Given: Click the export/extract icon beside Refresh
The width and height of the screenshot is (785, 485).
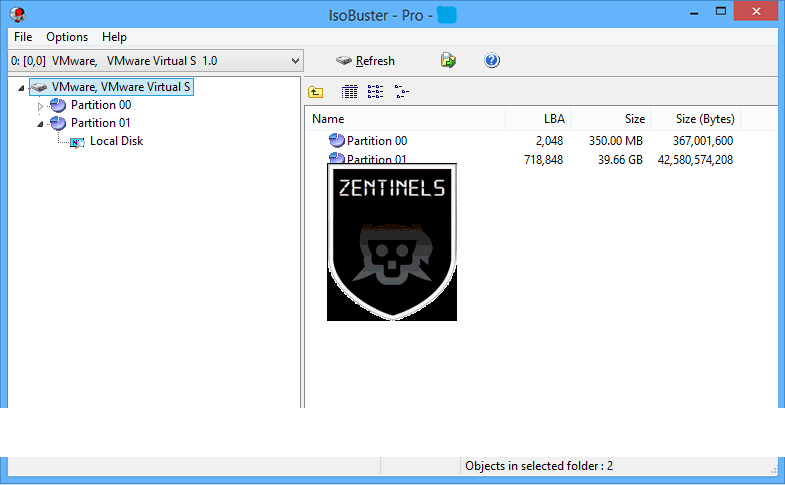Looking at the screenshot, I should click(x=448, y=61).
